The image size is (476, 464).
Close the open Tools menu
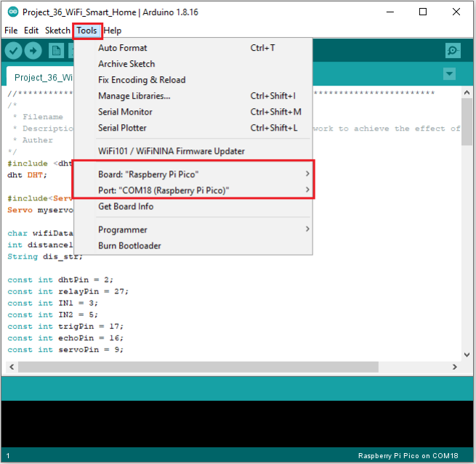pos(86,30)
